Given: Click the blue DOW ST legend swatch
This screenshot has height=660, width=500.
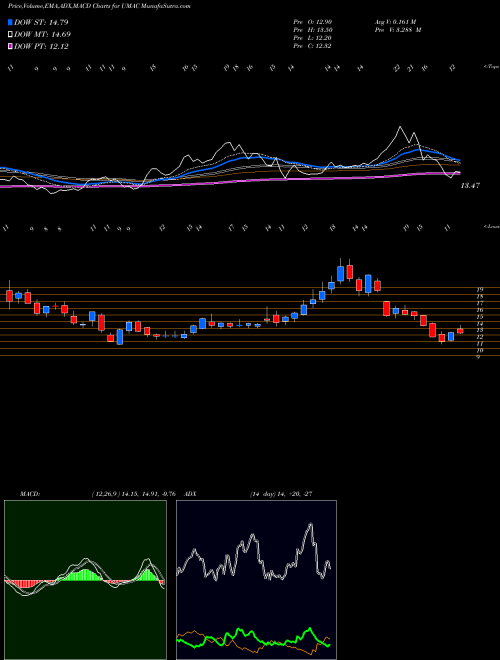Looking at the screenshot, I should [x=10, y=22].
